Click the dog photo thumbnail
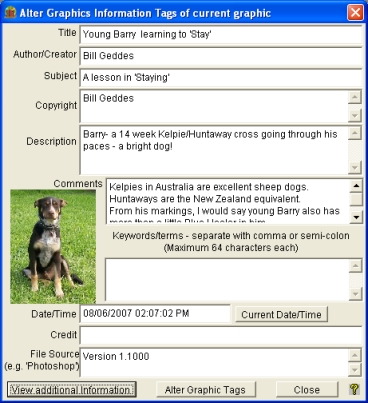The width and height of the screenshot is (368, 403). pyautogui.click(x=53, y=246)
